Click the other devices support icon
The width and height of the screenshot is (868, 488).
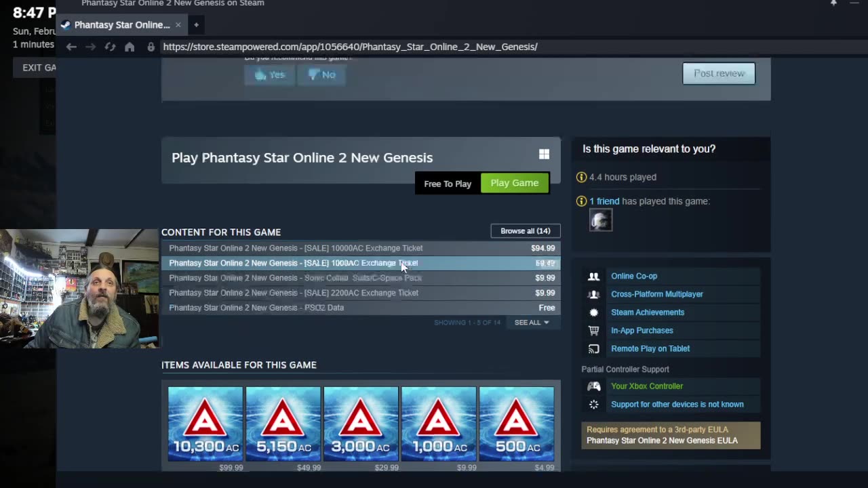tap(593, 405)
